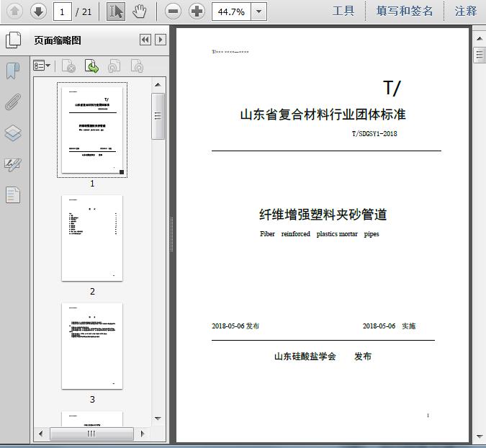Image resolution: width=486 pixels, height=448 pixels.
Task: Select the Hand pan tool
Action: [139, 11]
